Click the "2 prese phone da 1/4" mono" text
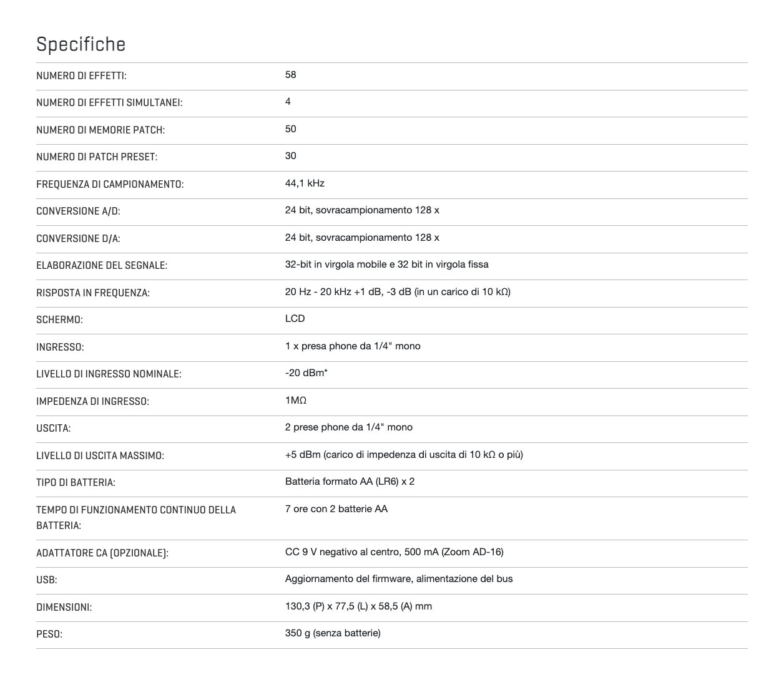Viewport: 784px width, 685px height. click(x=348, y=427)
